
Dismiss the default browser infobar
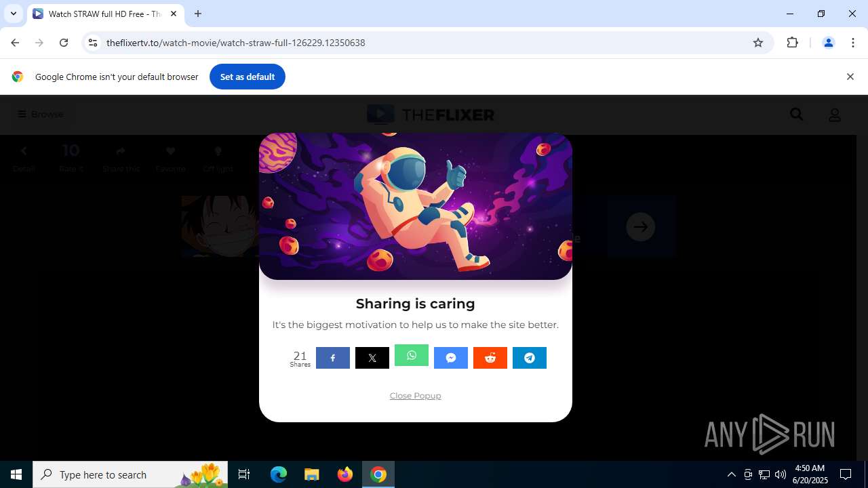coord(850,77)
